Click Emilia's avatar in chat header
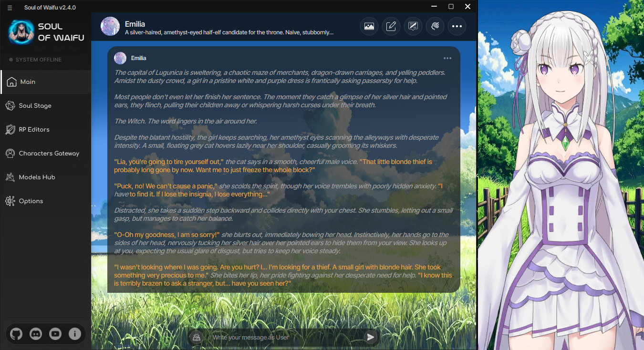Screen dimensions: 644x350 pos(110,26)
